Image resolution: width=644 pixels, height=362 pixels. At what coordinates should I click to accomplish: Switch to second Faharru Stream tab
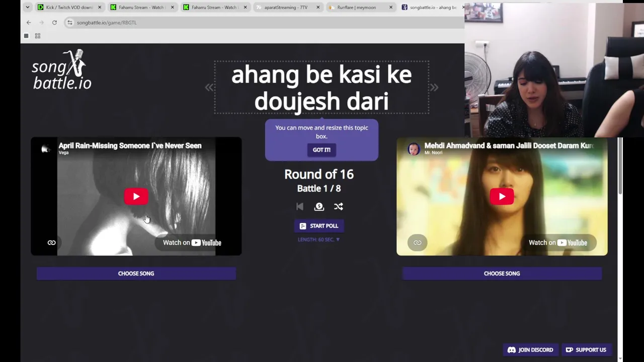[x=215, y=8]
